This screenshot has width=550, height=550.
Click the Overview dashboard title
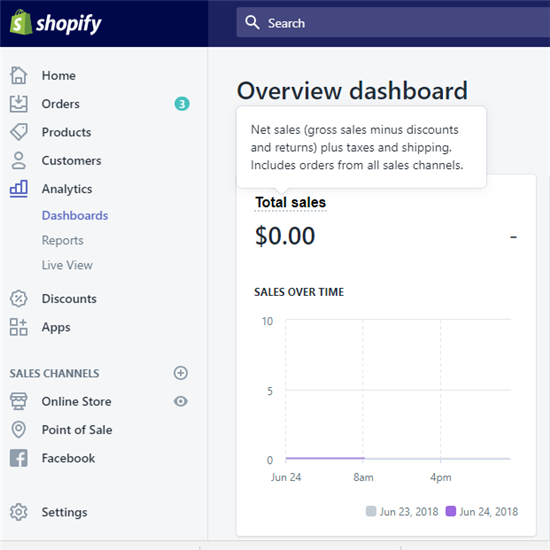(352, 91)
